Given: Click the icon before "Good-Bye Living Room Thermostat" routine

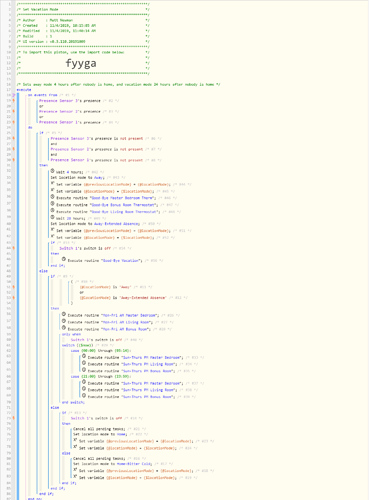Looking at the screenshot, I should coord(53,210).
